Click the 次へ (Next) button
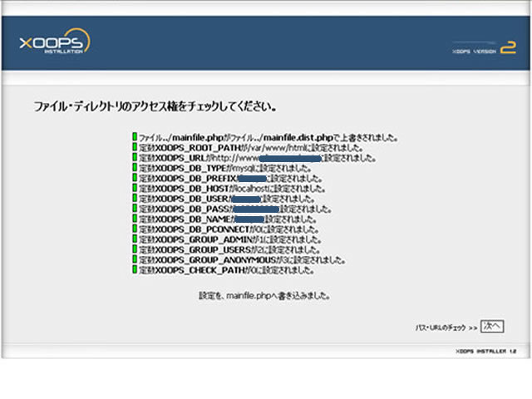Image resolution: width=532 pixels, height=399 pixels. (492, 327)
